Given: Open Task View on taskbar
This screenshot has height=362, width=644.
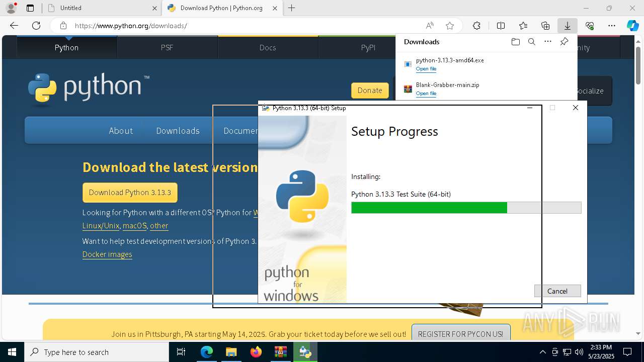Looking at the screenshot, I should click(182, 352).
